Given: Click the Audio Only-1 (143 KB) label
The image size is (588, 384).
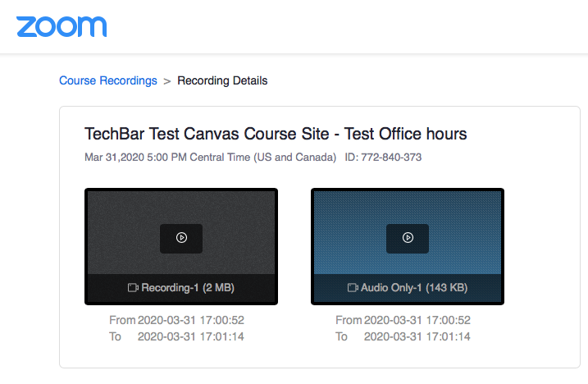Looking at the screenshot, I should pos(414,288).
